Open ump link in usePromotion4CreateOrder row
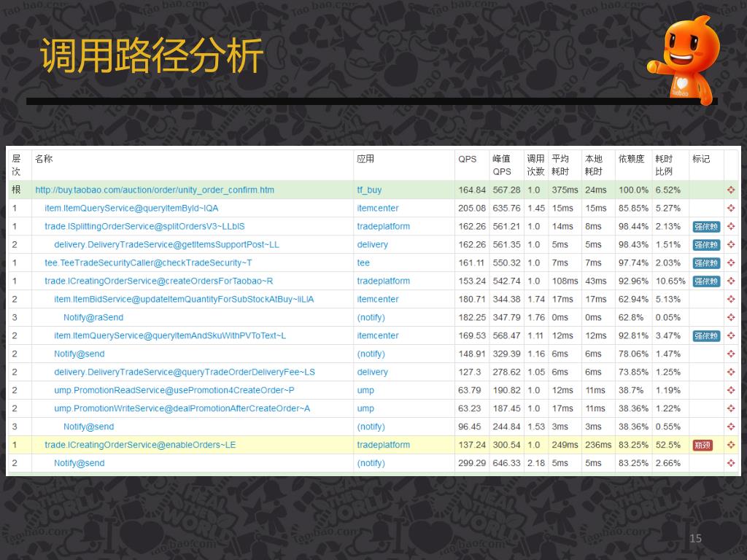This screenshot has height=560, width=747. click(365, 390)
